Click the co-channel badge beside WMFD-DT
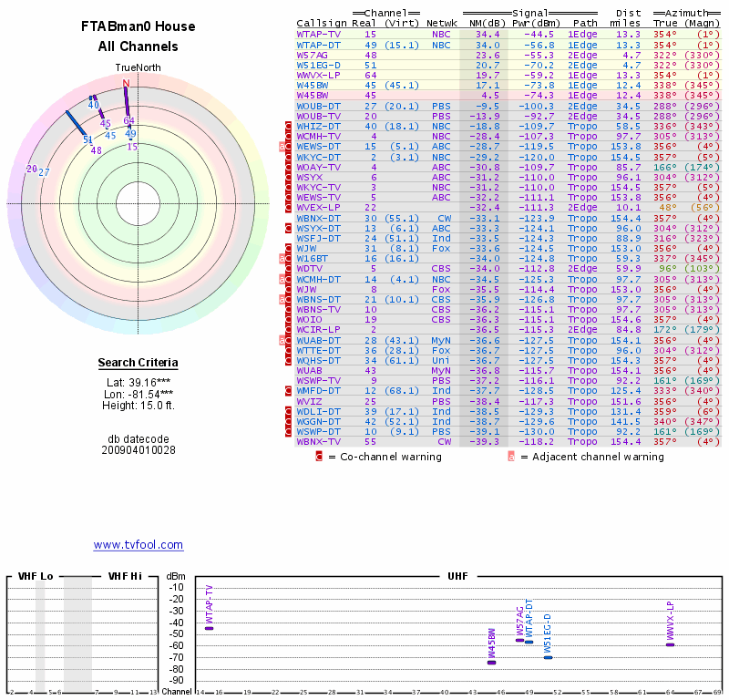This screenshot has height=700, width=729. click(x=288, y=391)
